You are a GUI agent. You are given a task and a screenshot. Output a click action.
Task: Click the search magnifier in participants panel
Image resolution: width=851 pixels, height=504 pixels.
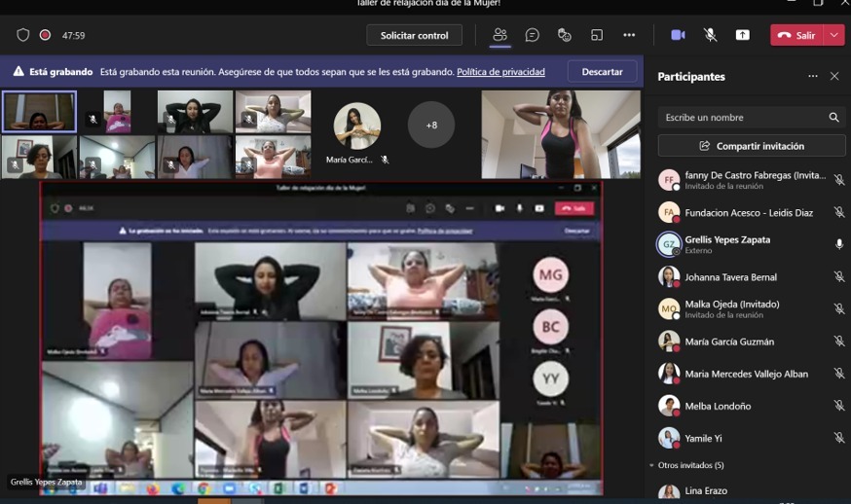(833, 117)
